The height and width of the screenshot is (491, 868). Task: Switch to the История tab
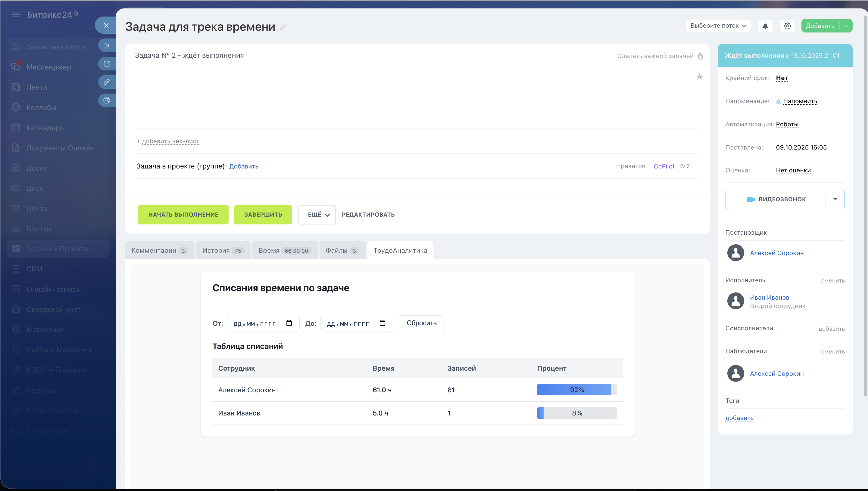(223, 251)
